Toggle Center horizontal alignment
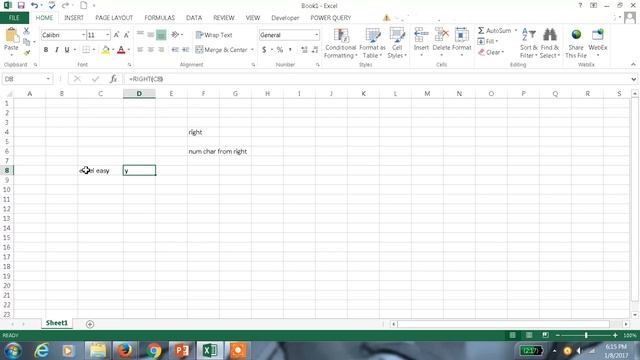640x360 pixels. 151,50
